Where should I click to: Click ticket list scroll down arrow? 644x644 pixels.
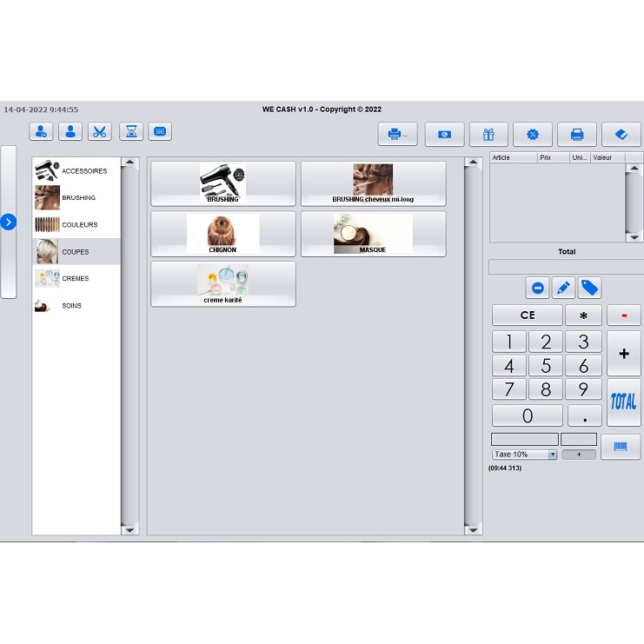[x=634, y=237]
